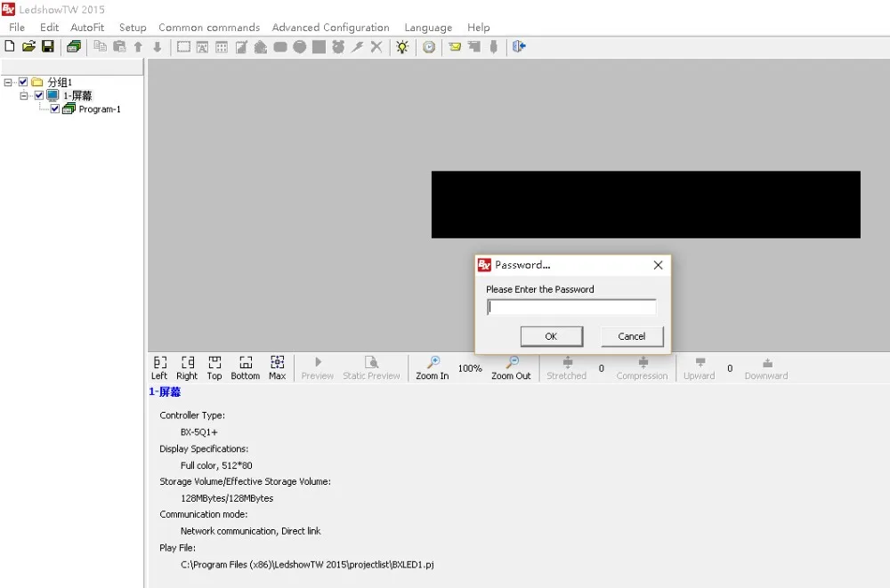890x588 pixels.
Task: Open the Help menu
Action: pos(479,28)
